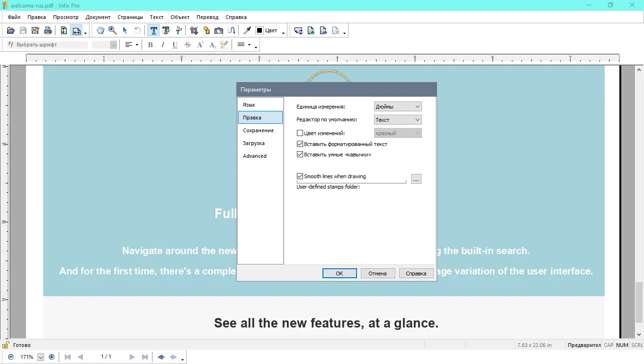Click the Save As icon with pencil

point(35,31)
